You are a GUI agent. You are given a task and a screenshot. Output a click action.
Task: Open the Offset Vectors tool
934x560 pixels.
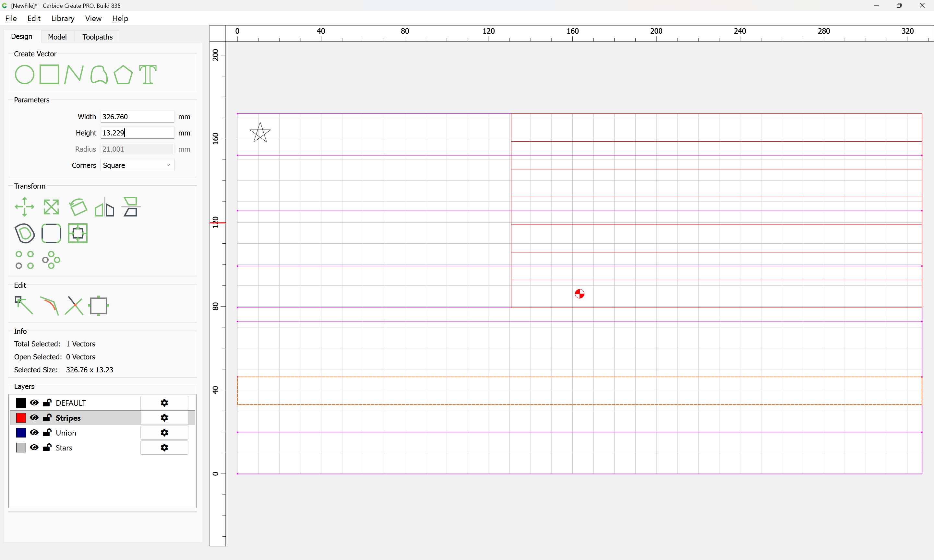[25, 233]
